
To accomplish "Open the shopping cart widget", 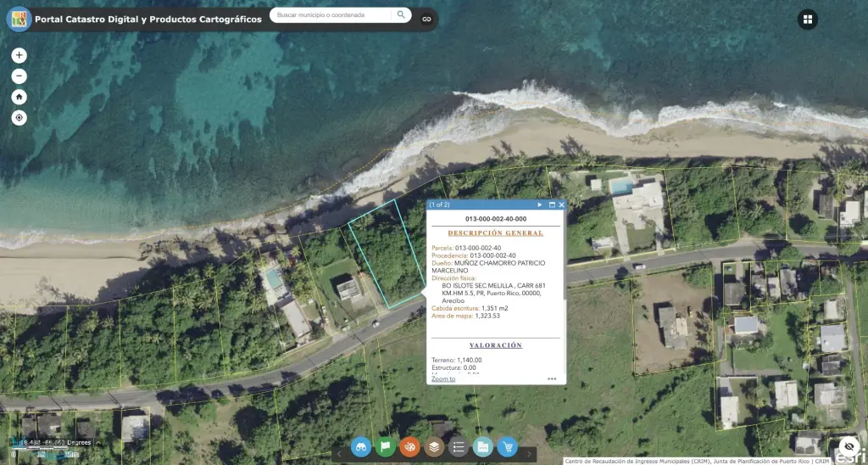I will point(507,446).
